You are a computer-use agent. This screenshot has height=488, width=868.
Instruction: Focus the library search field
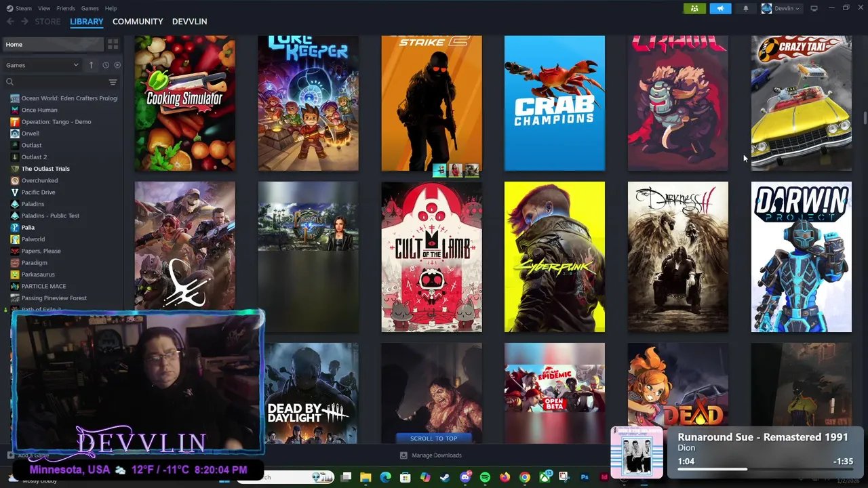[x=54, y=82]
